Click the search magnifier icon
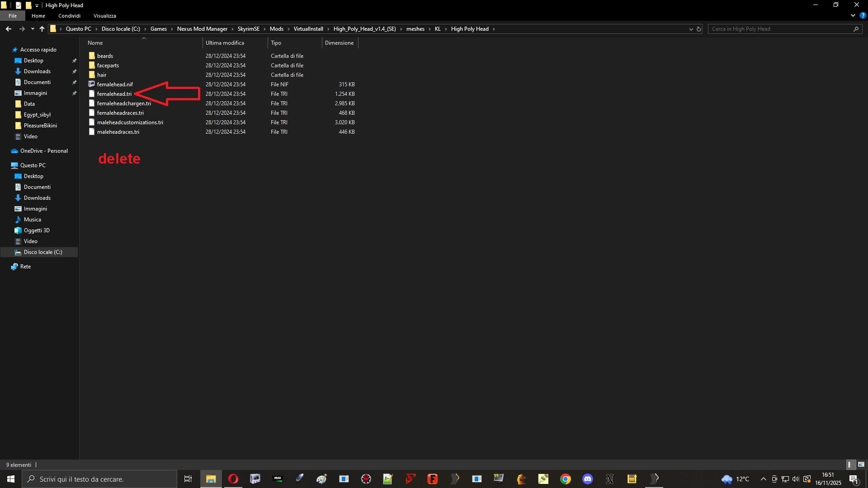 tap(856, 29)
